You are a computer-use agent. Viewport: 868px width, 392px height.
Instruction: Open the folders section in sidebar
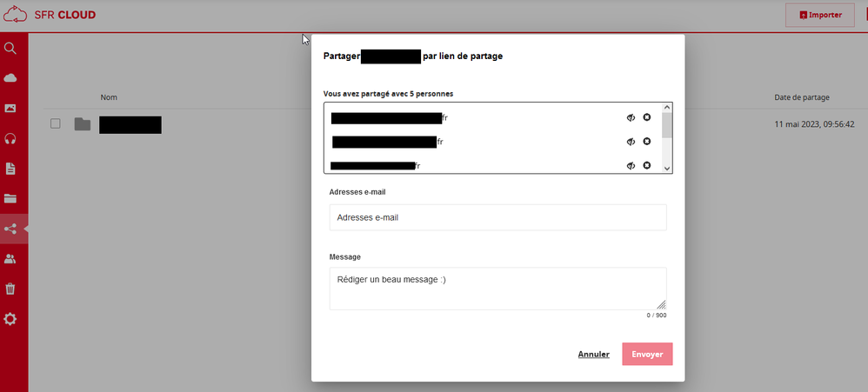point(10,198)
